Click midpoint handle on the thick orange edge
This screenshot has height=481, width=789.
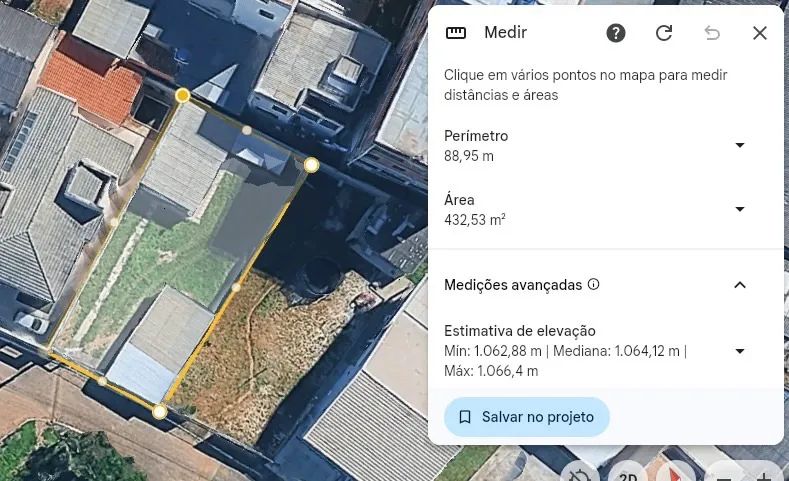pyautogui.click(x=236, y=287)
